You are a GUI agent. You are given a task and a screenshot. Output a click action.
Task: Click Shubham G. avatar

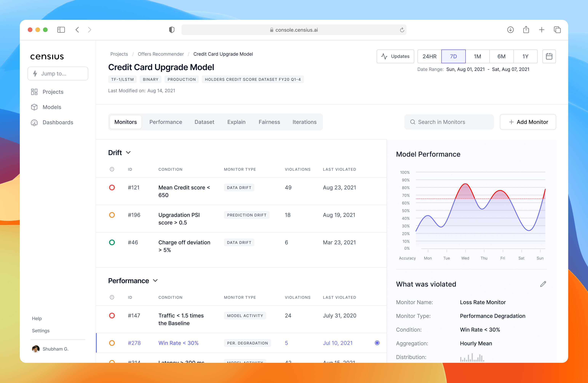click(x=36, y=349)
